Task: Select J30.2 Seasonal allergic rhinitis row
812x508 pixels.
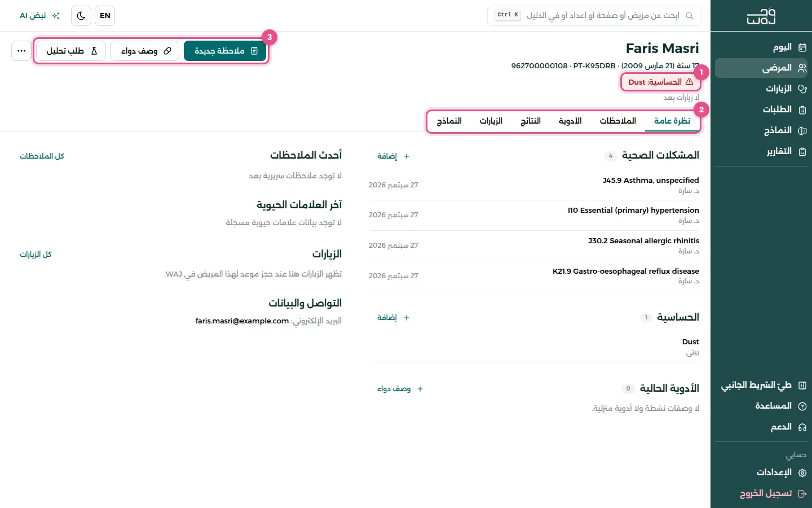Action: point(534,246)
